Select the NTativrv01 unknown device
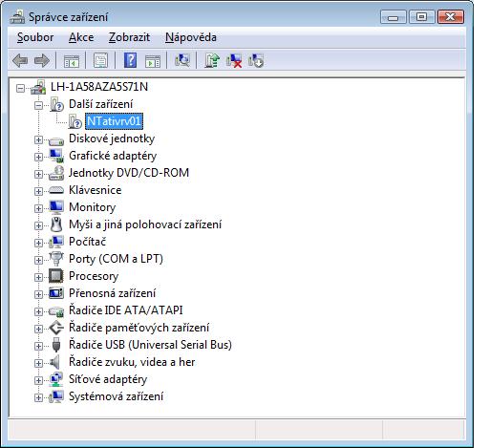Image resolution: width=489 pixels, height=448 pixels. [114, 121]
